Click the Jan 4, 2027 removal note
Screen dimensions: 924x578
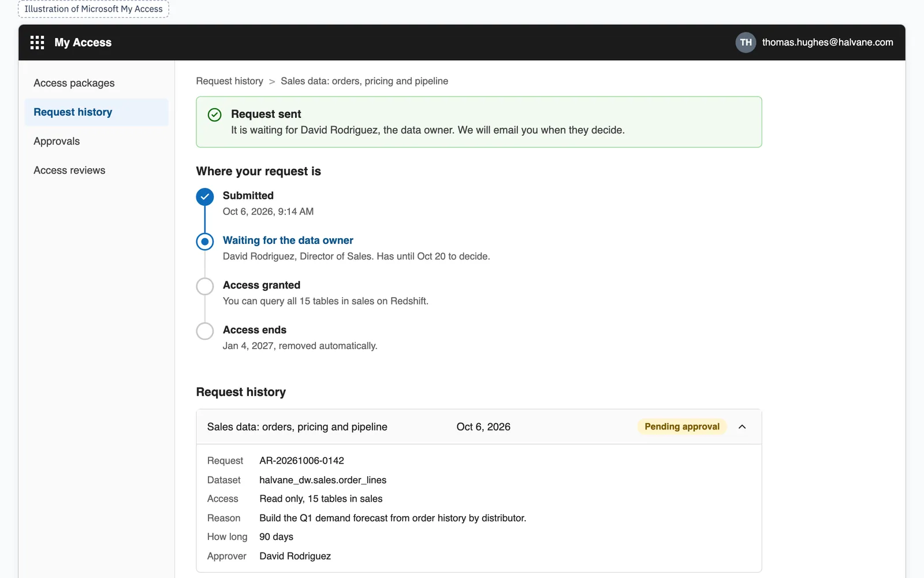click(x=300, y=346)
